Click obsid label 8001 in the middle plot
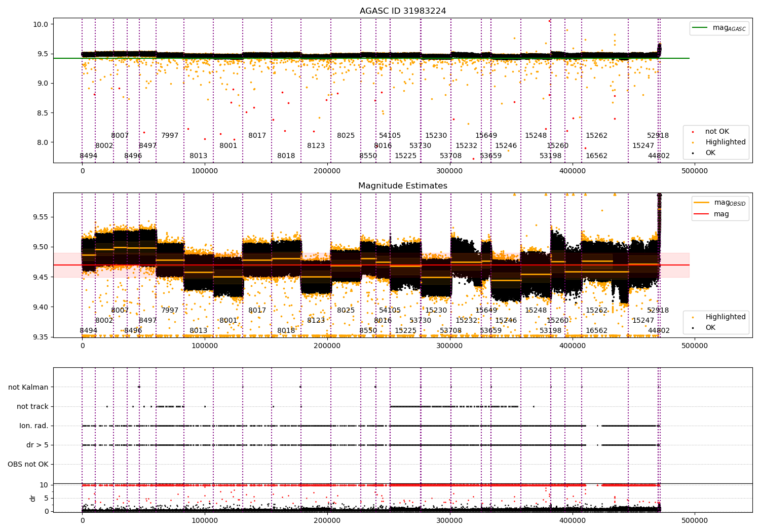 tap(229, 321)
